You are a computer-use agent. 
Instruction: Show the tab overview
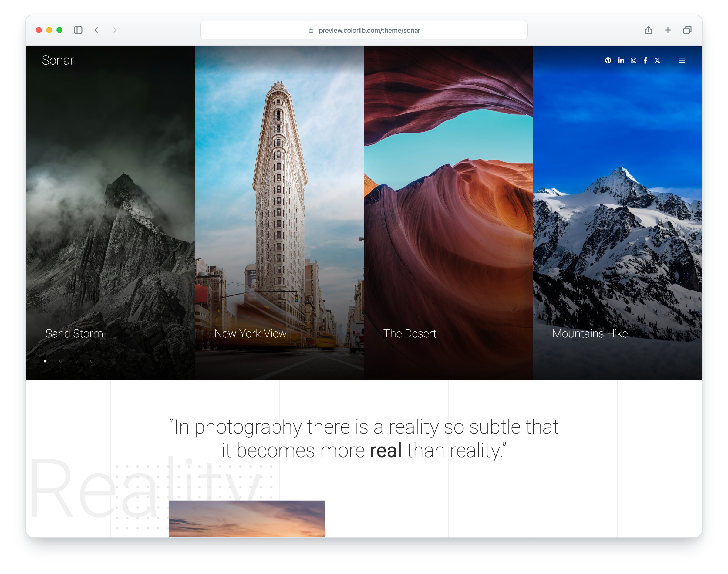687,30
